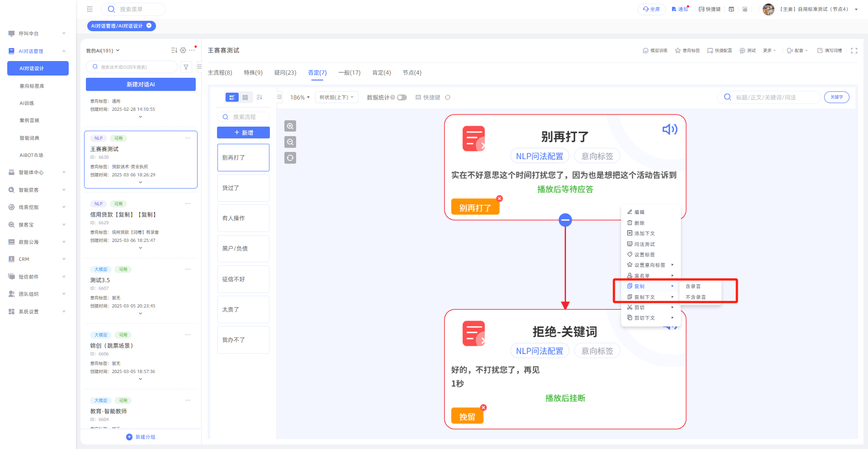This screenshot has height=449, width=868.
Task: Click the flow list sort icon
Action: point(259,97)
